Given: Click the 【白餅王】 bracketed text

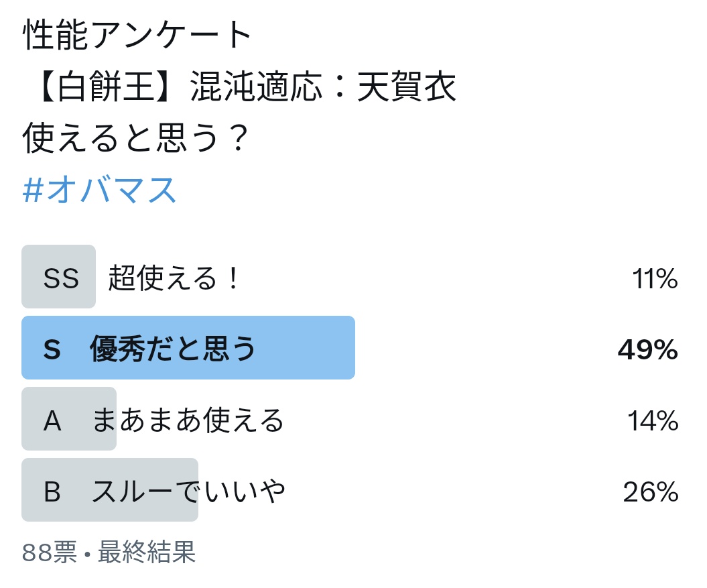Looking at the screenshot, I should [x=105, y=86].
